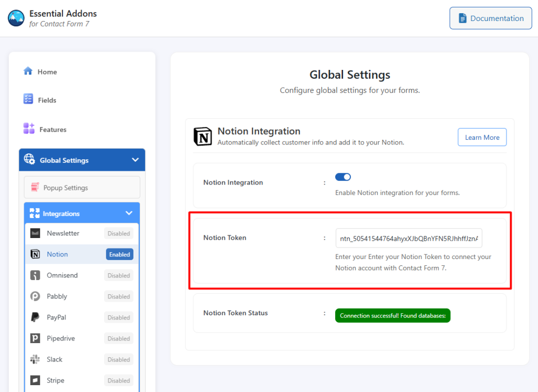538x392 pixels.
Task: Click the Disabled badge next to Omnisend
Action: click(119, 275)
